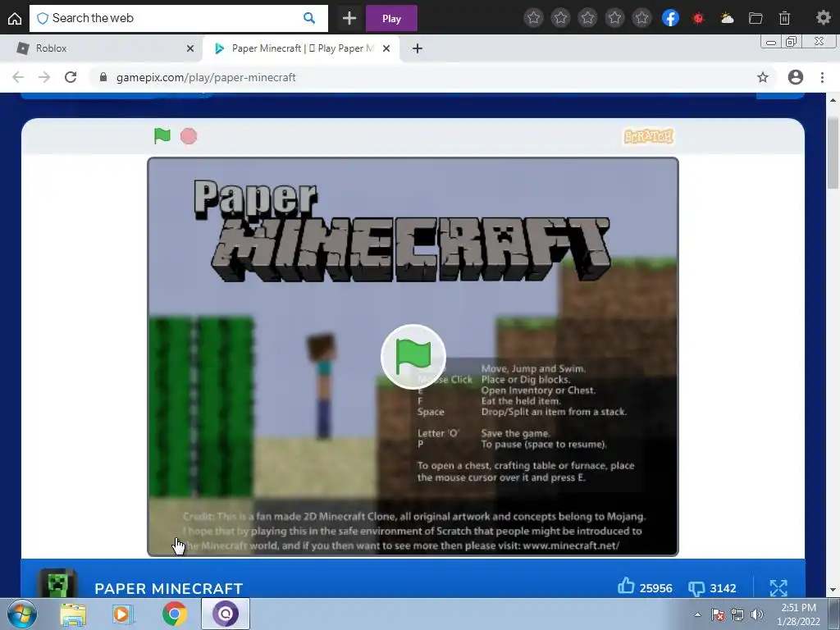Click the second star shortcut icon

tap(560, 18)
